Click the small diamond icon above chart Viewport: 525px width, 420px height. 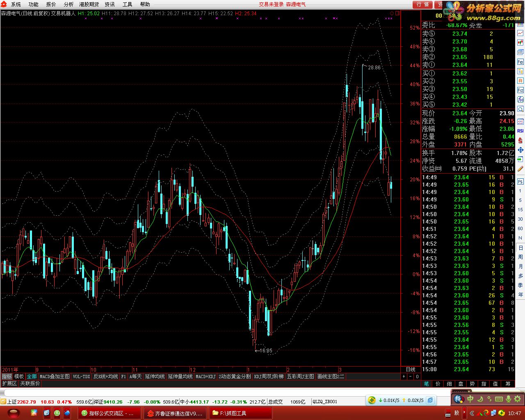pyautogui.click(x=392, y=13)
